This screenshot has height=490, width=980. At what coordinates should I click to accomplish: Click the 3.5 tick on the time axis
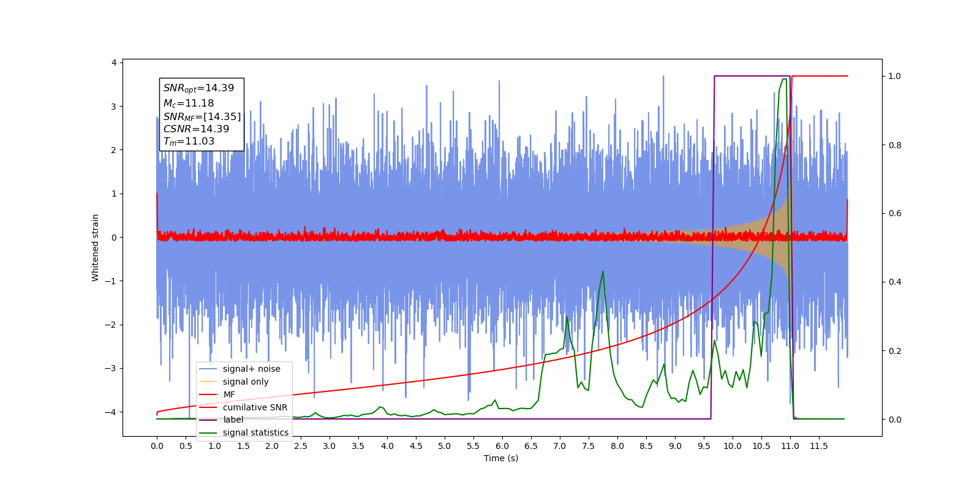(x=358, y=446)
